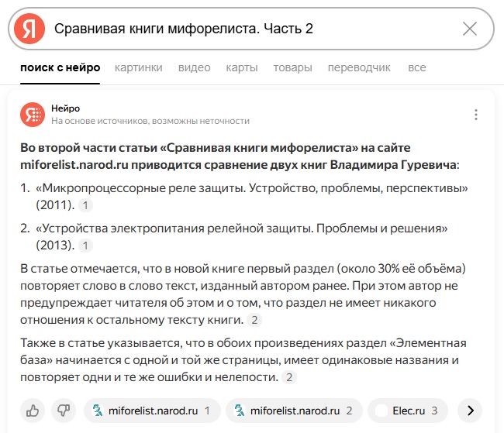The width and height of the screenshot is (504, 433).
Task: Open the «переводчик» tab
Action: tap(359, 67)
